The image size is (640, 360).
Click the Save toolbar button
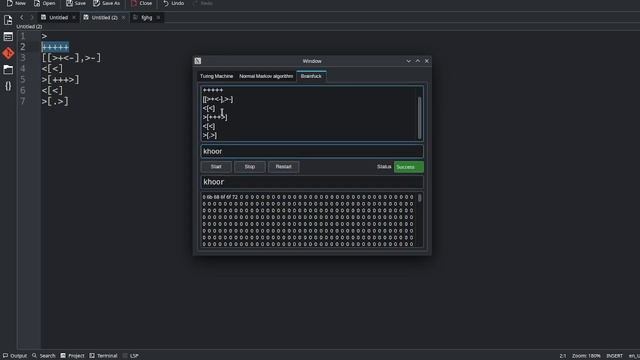pyautogui.click(x=76, y=3)
